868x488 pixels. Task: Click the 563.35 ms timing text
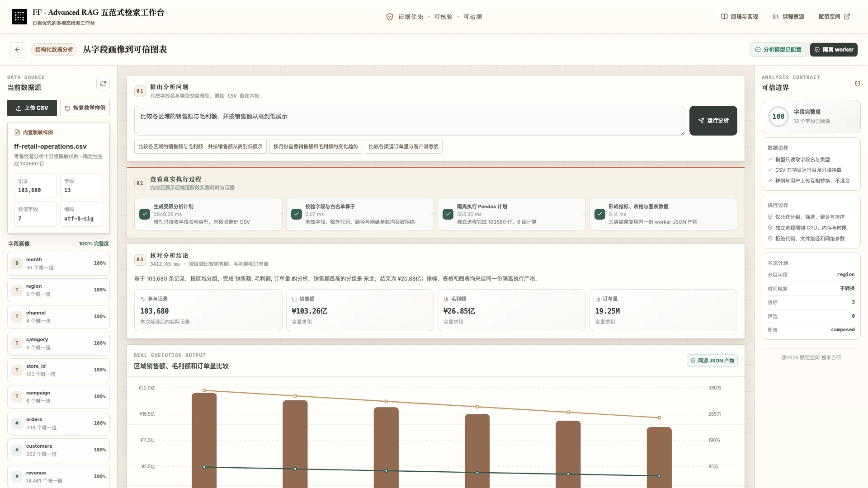pos(469,214)
